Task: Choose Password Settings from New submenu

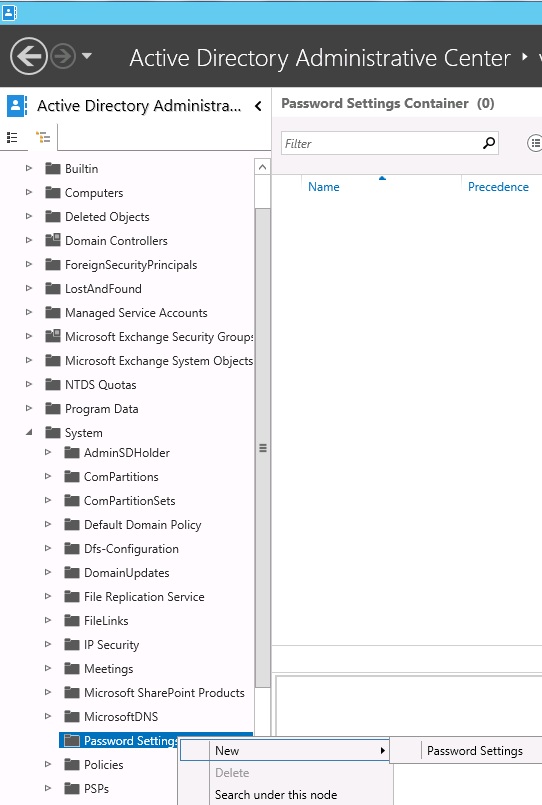Action: [475, 751]
